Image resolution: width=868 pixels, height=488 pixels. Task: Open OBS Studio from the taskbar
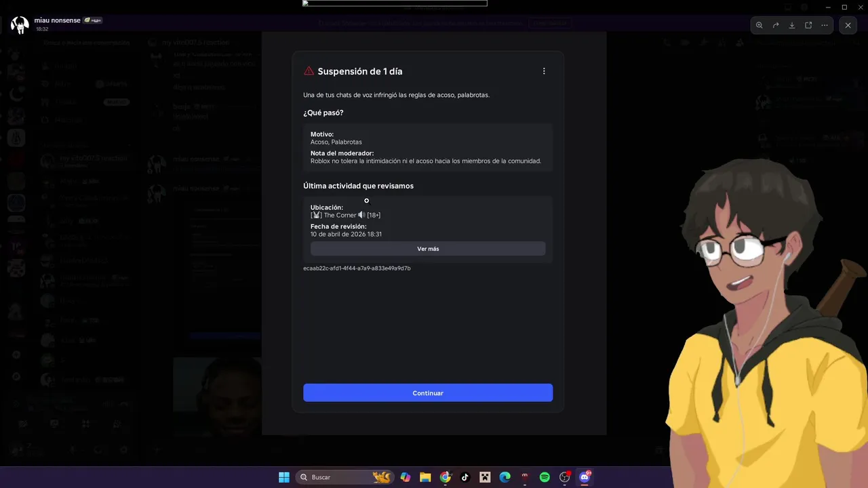point(564,477)
